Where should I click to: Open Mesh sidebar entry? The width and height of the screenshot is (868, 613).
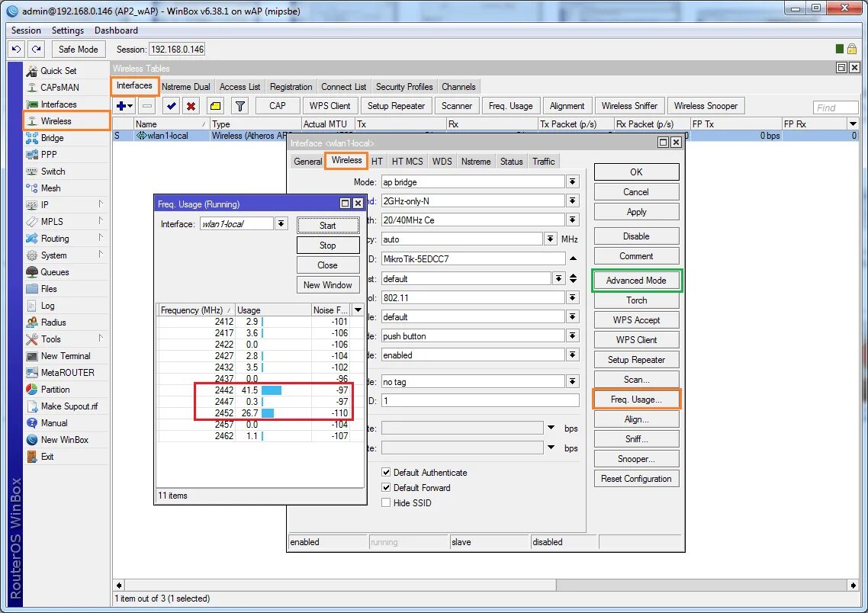(50, 188)
